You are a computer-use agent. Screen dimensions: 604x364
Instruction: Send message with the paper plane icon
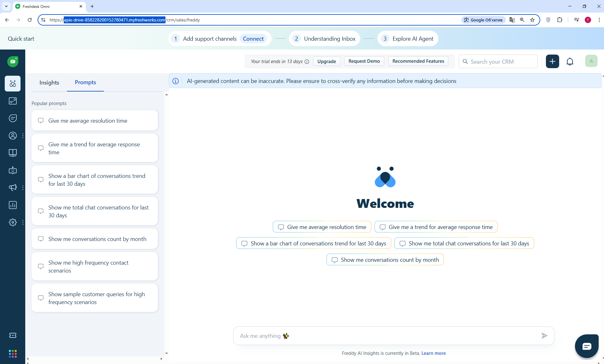click(x=544, y=336)
